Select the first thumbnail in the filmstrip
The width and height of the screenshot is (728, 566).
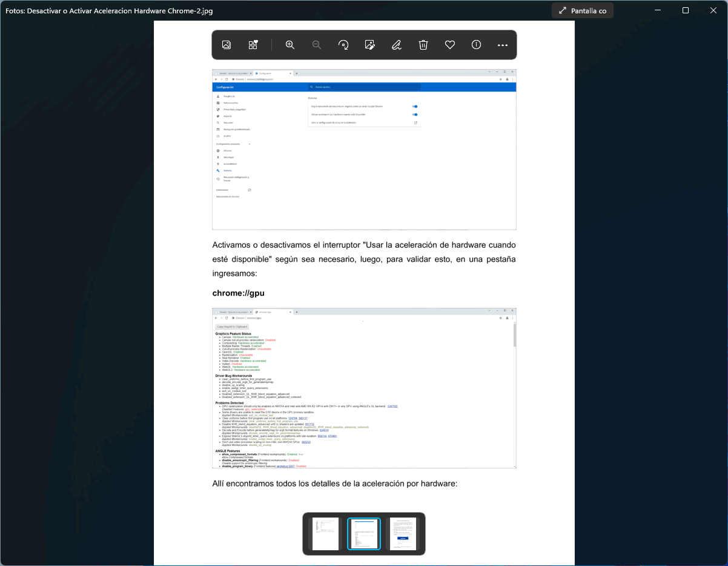click(x=325, y=534)
